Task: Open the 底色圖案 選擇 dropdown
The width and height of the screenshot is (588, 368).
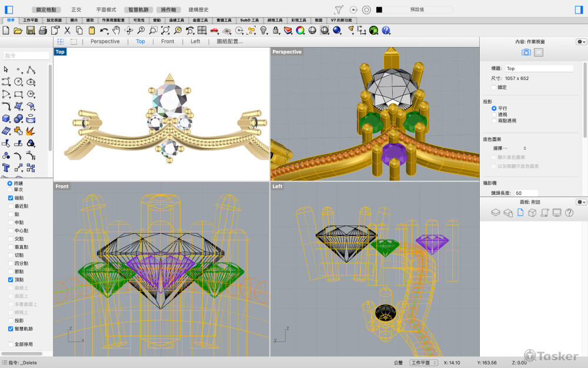Action: (510, 148)
